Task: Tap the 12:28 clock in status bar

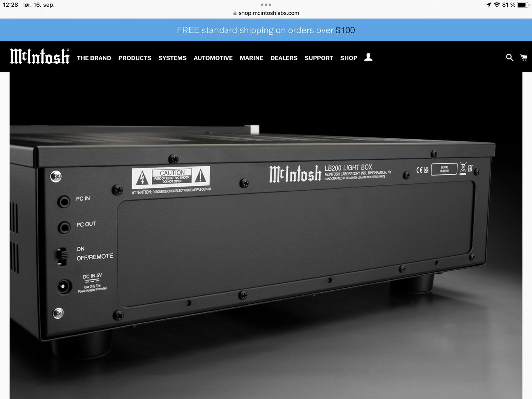Action: tap(10, 5)
